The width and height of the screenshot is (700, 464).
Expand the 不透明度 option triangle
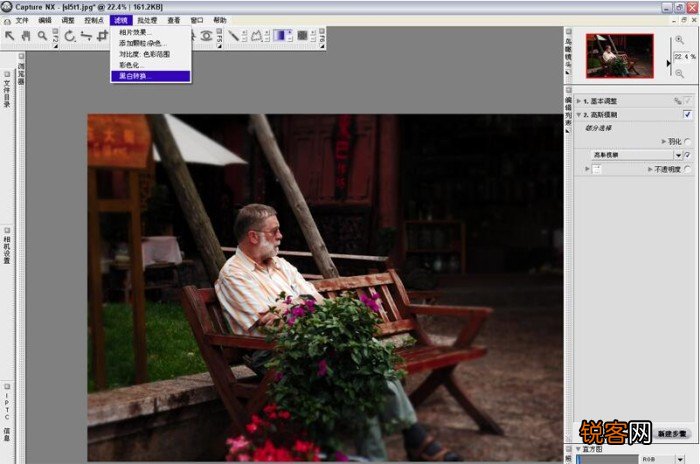pos(650,169)
